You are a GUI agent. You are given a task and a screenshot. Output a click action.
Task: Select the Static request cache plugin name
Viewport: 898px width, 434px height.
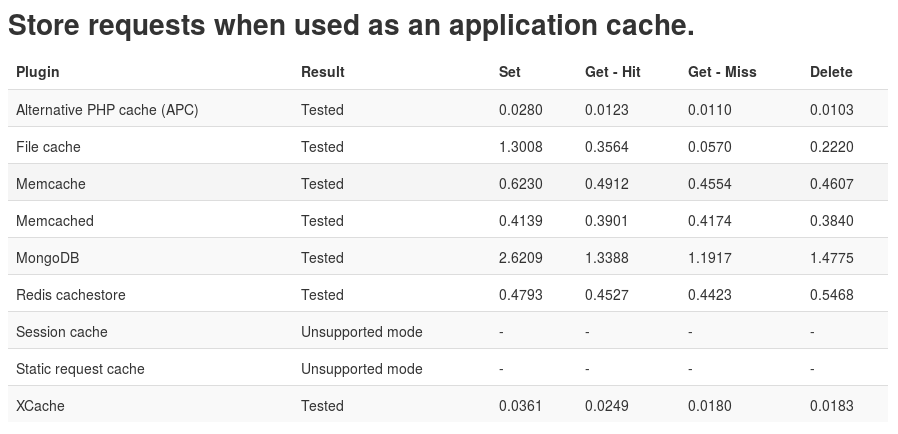pyautogui.click(x=80, y=369)
